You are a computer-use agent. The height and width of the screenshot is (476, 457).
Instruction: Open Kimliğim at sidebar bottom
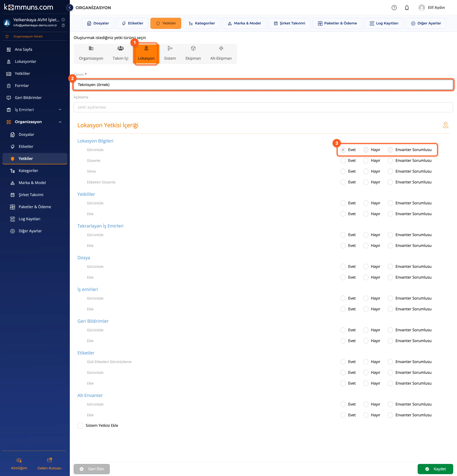19,464
